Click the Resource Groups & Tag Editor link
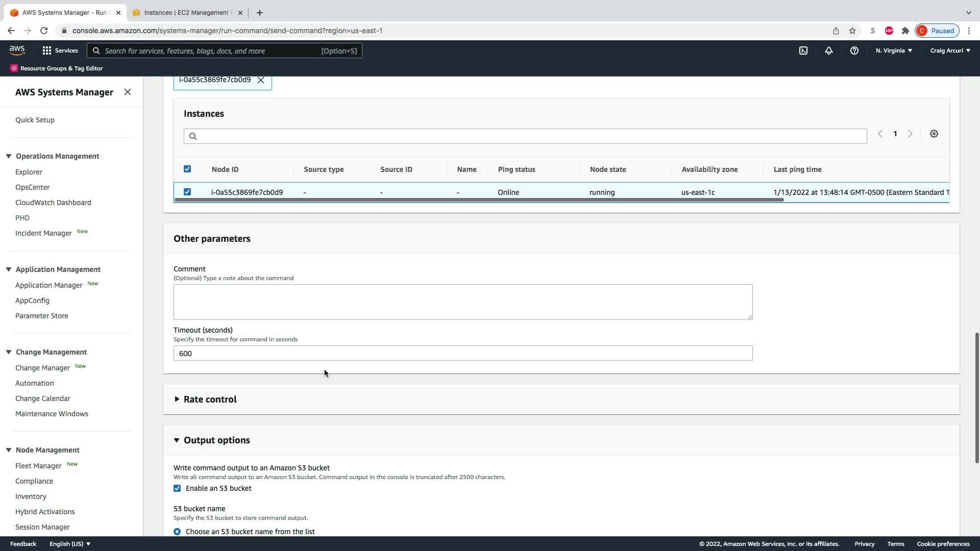The height and width of the screenshot is (551, 980). (x=61, y=68)
